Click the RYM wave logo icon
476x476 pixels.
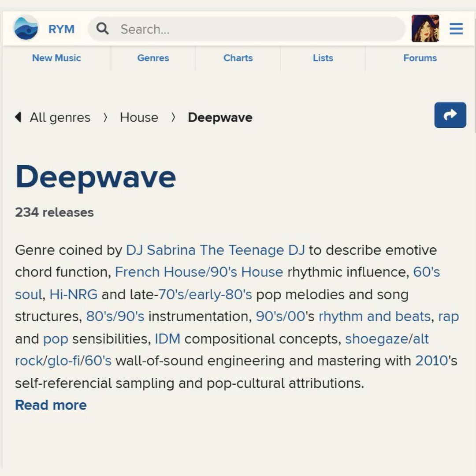26,29
